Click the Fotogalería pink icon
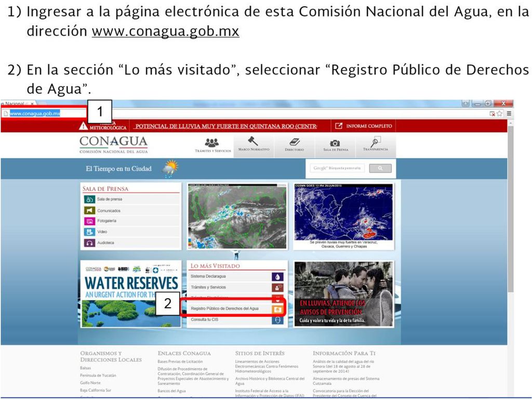The width and height of the screenshot is (532, 399). [x=89, y=221]
